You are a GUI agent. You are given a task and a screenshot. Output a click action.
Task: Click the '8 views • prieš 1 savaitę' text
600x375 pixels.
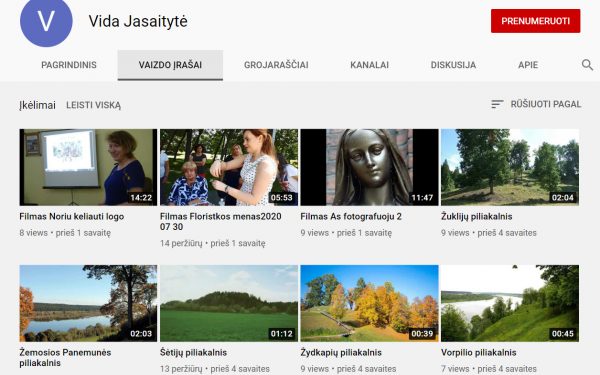(65, 233)
